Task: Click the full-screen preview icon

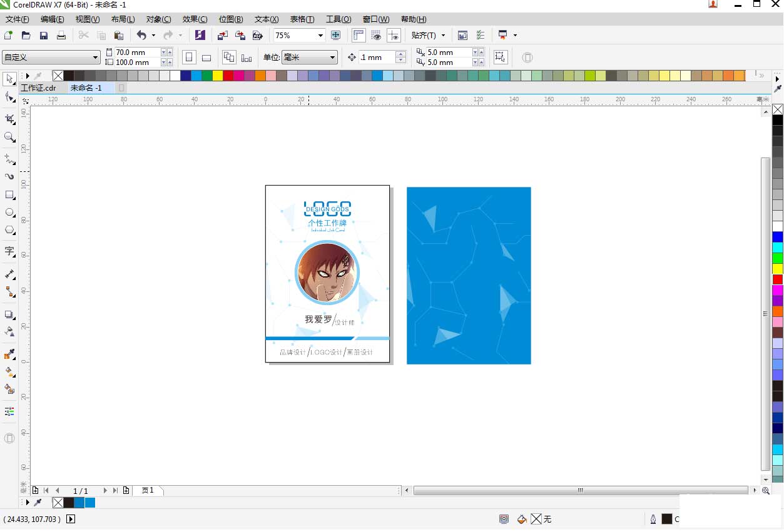Action: coord(335,36)
